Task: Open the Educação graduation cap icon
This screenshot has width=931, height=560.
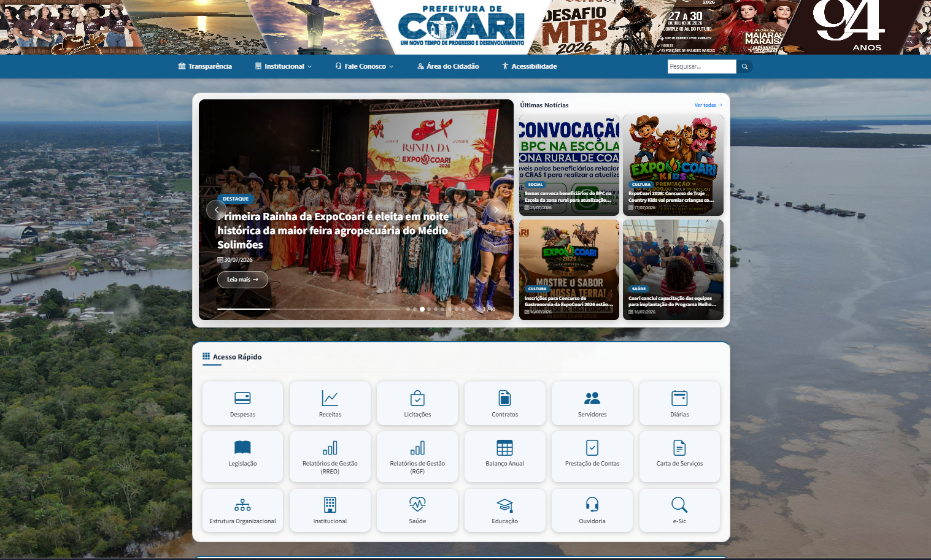Action: (x=504, y=505)
